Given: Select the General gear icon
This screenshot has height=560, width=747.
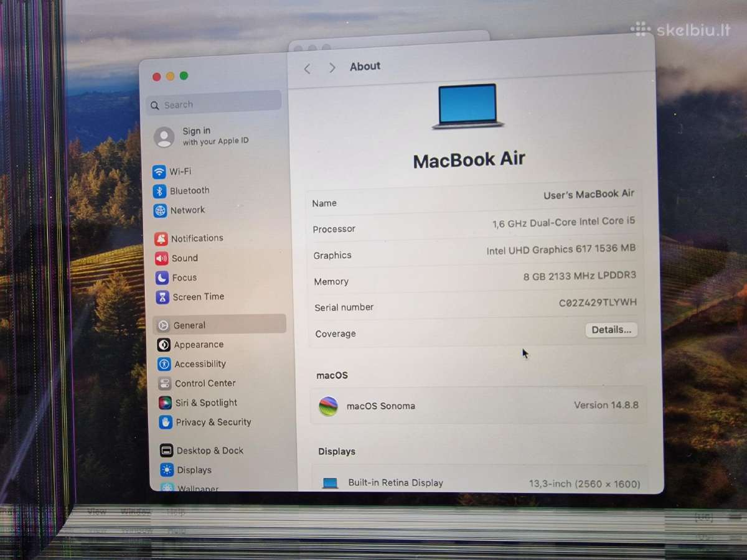Looking at the screenshot, I should point(163,325).
